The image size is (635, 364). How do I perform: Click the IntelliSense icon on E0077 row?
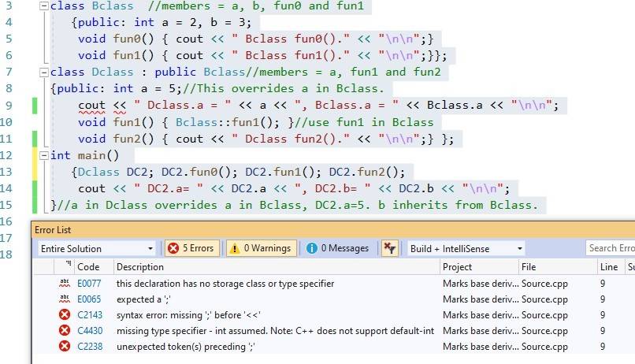[65, 283]
